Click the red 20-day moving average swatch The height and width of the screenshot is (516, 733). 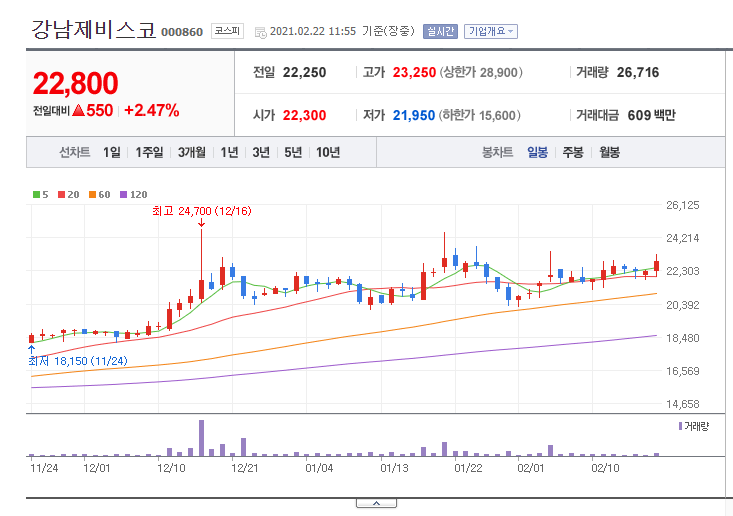62,194
